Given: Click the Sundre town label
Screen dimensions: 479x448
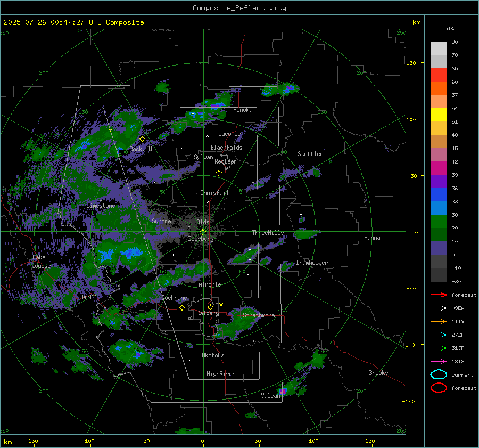Looking at the screenshot, I should tap(161, 221).
